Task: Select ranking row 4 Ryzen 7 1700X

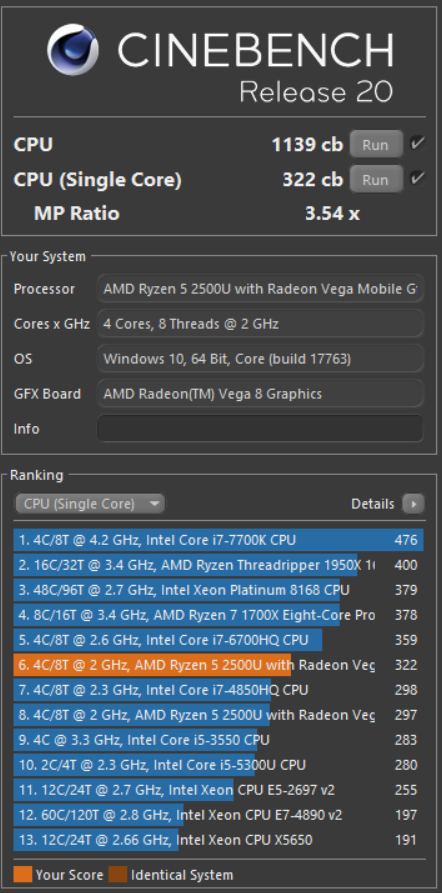Action: click(219, 615)
